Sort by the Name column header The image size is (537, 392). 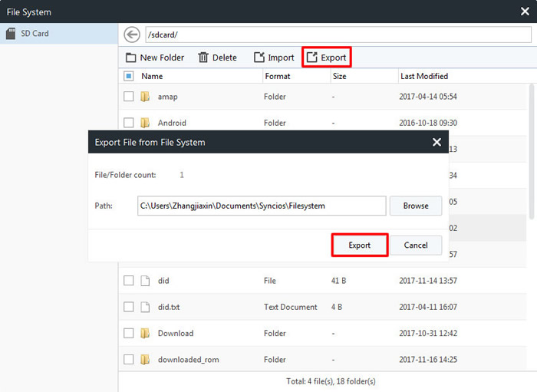152,76
